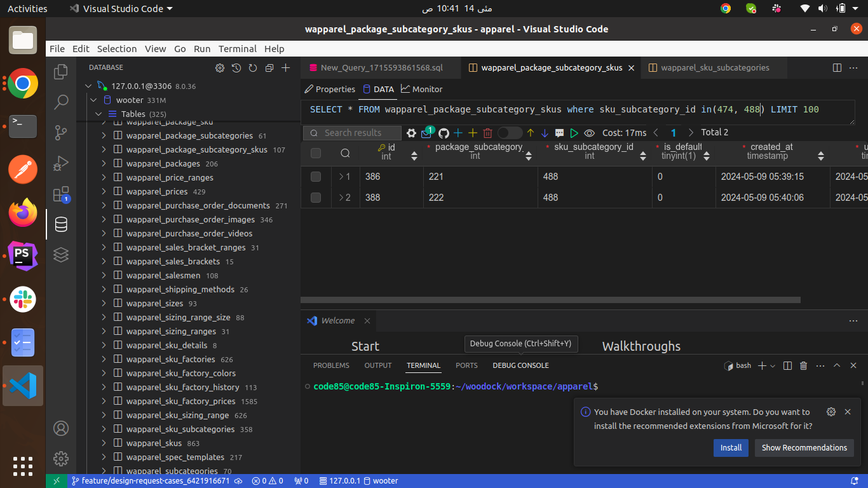Open the results toolbar settings gear
868x488 pixels.
pos(412,133)
